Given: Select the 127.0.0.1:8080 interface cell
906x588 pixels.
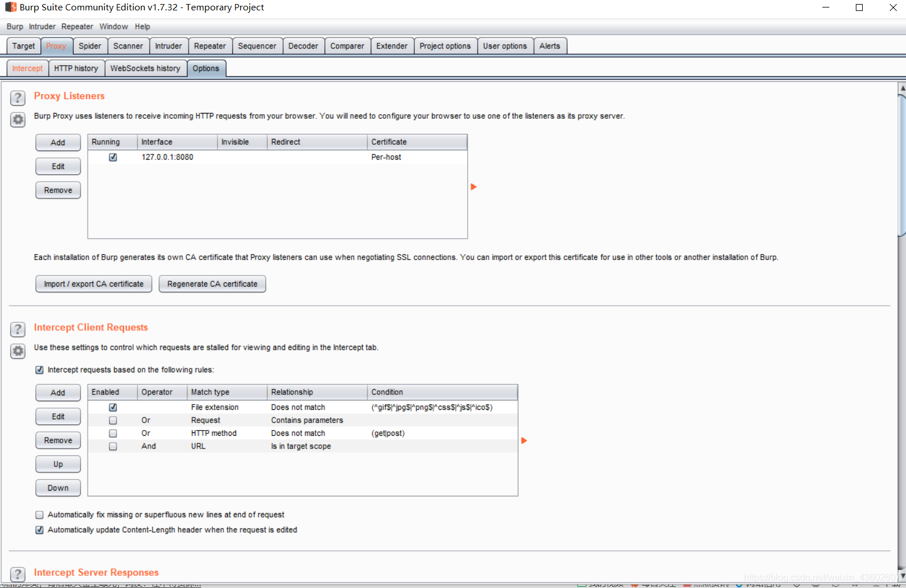Looking at the screenshot, I should 177,157.
